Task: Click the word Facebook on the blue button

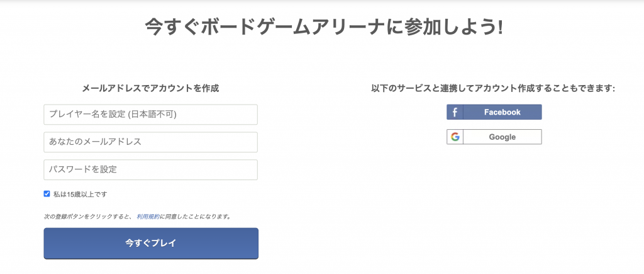Action: [502, 112]
